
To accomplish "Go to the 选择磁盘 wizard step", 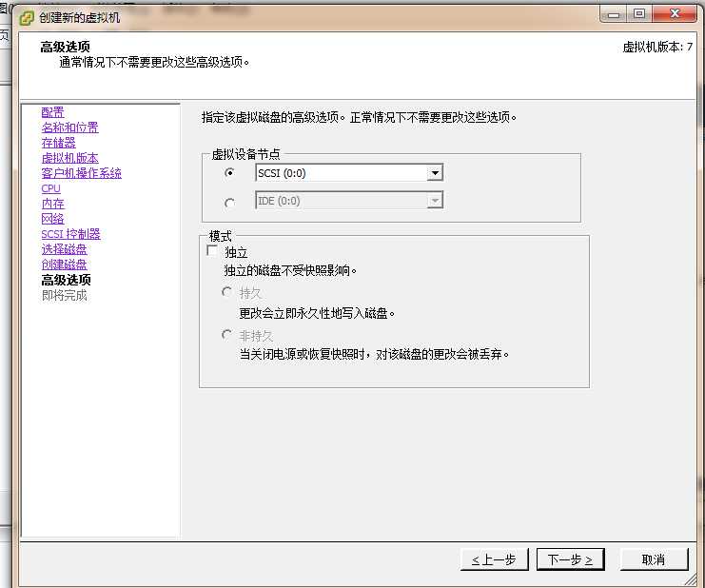I will pyautogui.click(x=64, y=249).
